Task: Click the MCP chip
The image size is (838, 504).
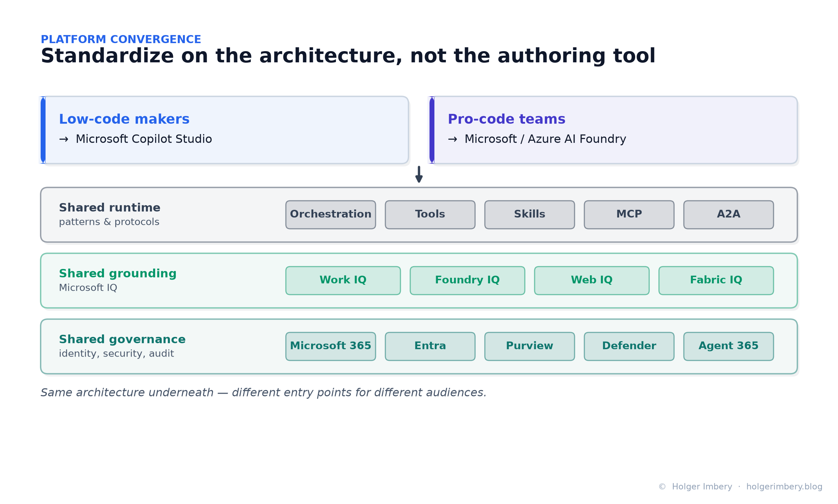Action: coord(629,215)
